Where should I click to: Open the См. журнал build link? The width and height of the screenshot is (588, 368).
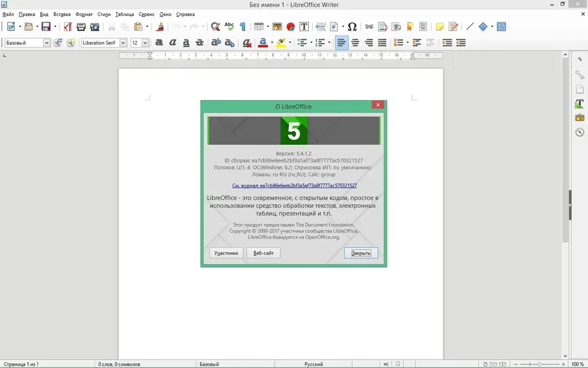[x=295, y=185]
